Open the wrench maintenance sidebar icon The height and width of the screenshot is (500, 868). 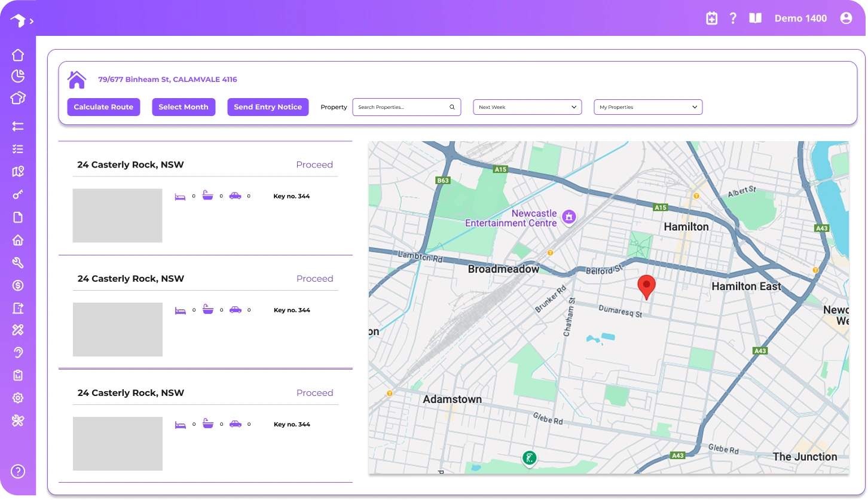pos(18,263)
